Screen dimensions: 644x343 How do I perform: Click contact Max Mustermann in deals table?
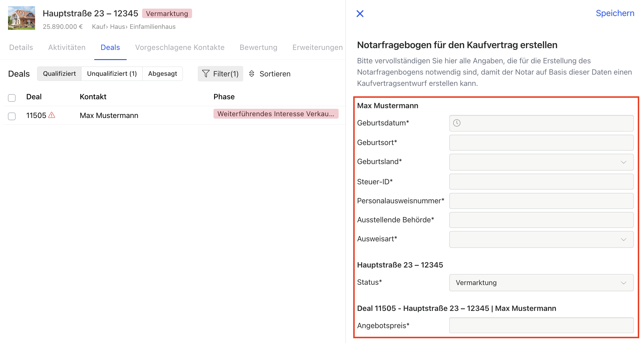109,115
